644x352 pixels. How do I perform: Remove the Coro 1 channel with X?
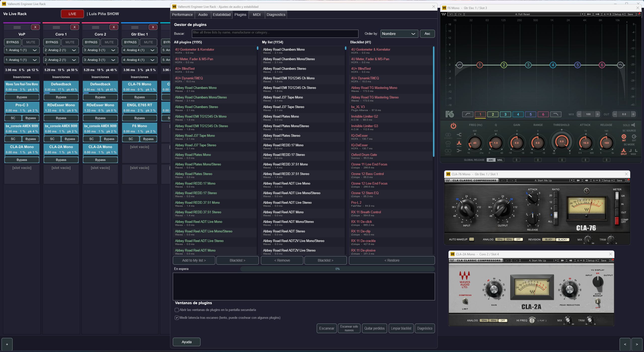pos(74,27)
